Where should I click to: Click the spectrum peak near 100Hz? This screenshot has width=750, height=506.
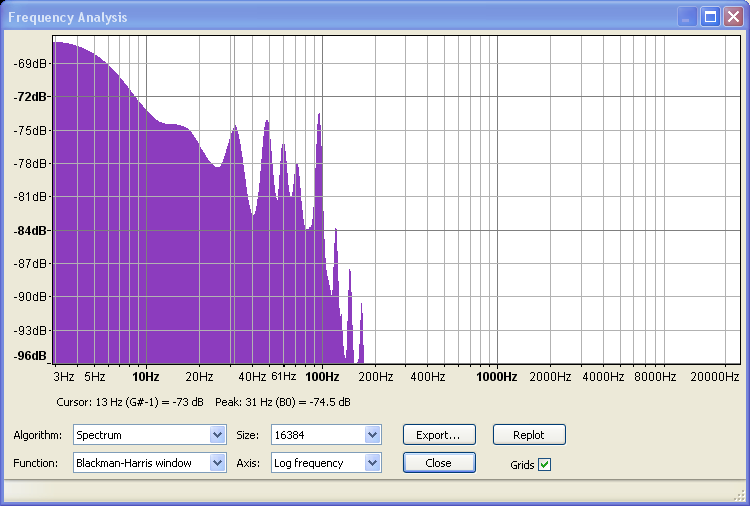coord(319,115)
